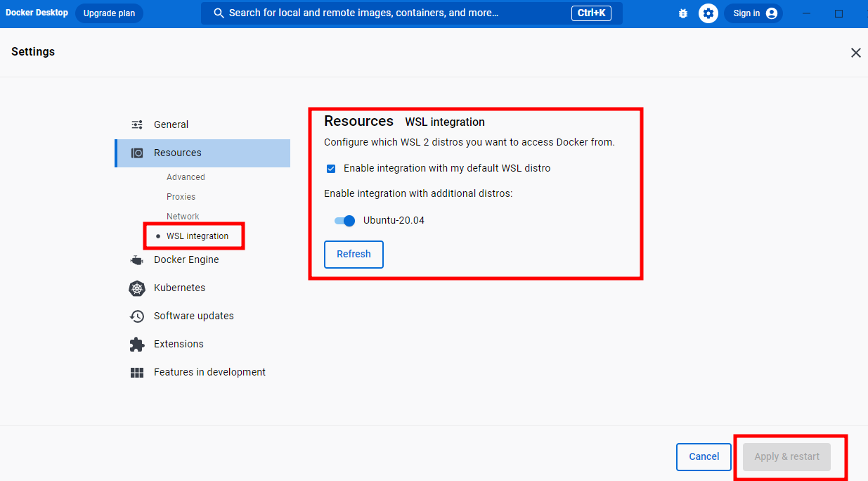Click the Extensions puzzle piece icon

137,344
